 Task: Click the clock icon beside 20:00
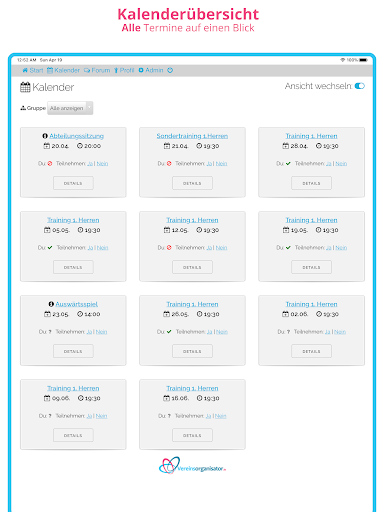tap(80, 146)
